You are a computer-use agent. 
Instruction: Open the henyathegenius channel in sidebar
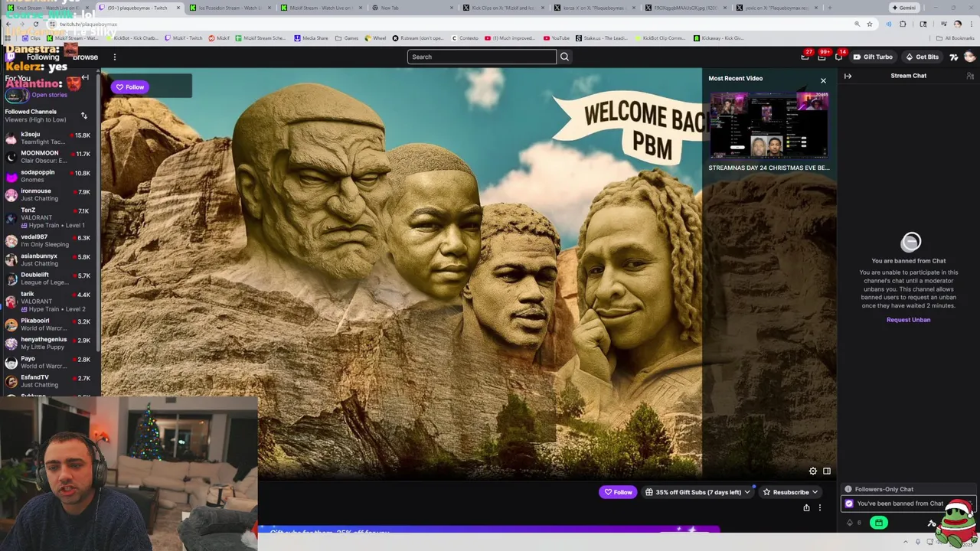[49, 343]
